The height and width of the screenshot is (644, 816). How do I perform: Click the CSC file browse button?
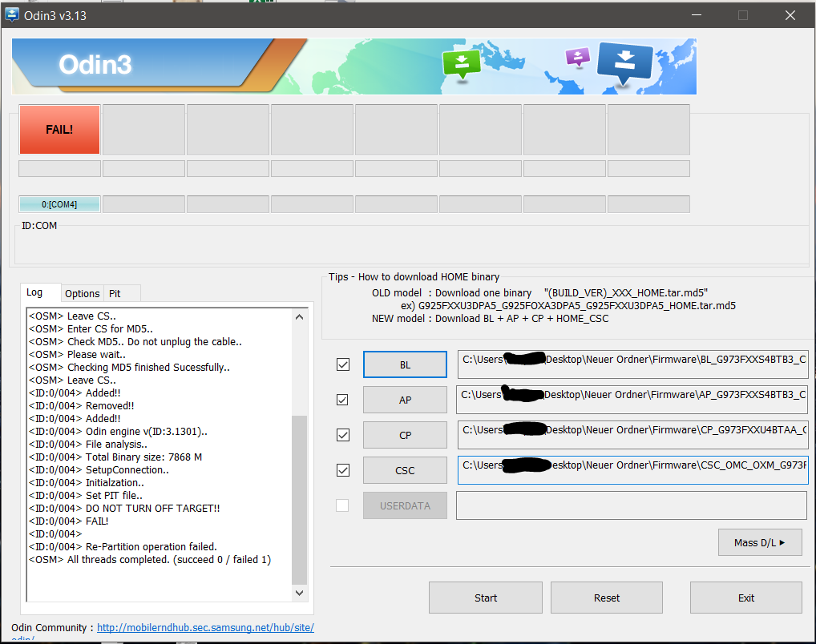pyautogui.click(x=405, y=470)
